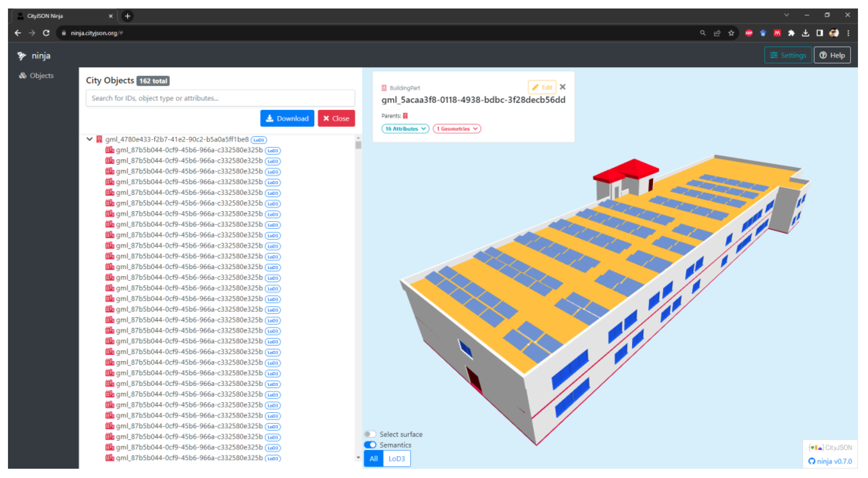Click the browser reload icon
The width and height of the screenshot is (868, 478).
tap(46, 33)
